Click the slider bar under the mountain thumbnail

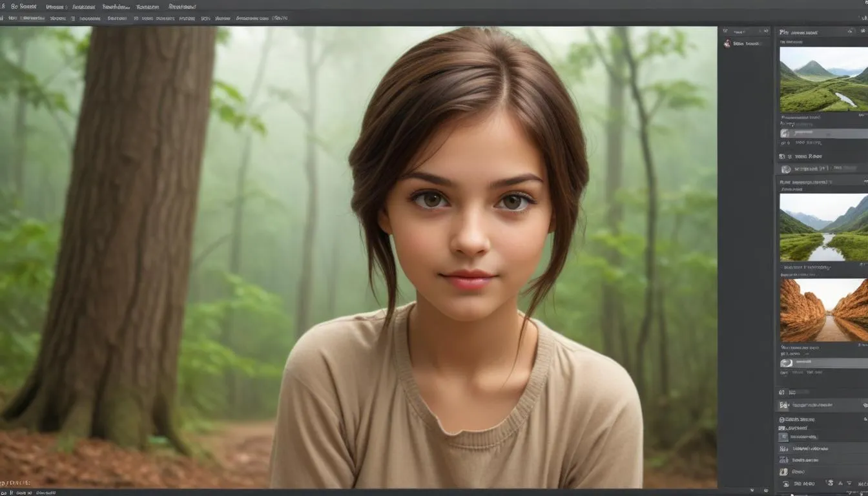click(823, 134)
